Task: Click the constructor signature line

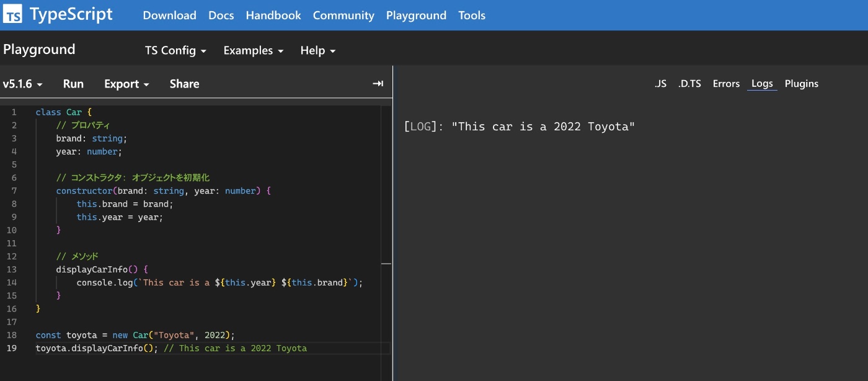Action: [164, 191]
